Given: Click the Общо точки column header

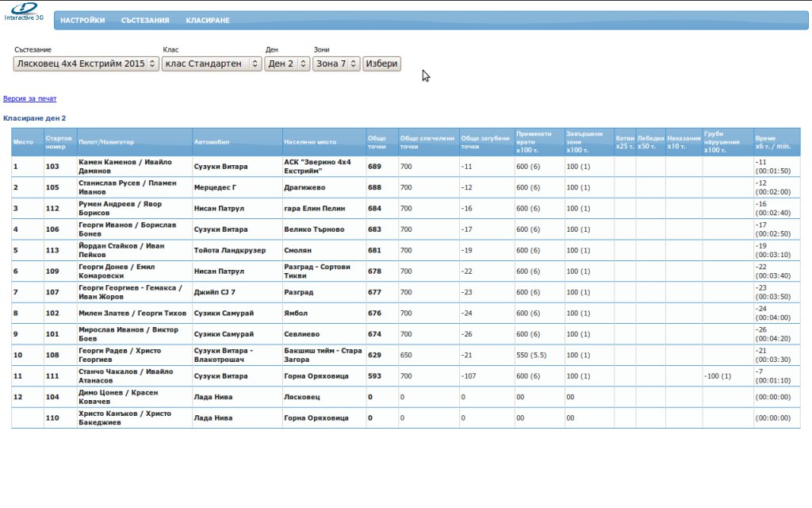Looking at the screenshot, I should click(x=382, y=142).
